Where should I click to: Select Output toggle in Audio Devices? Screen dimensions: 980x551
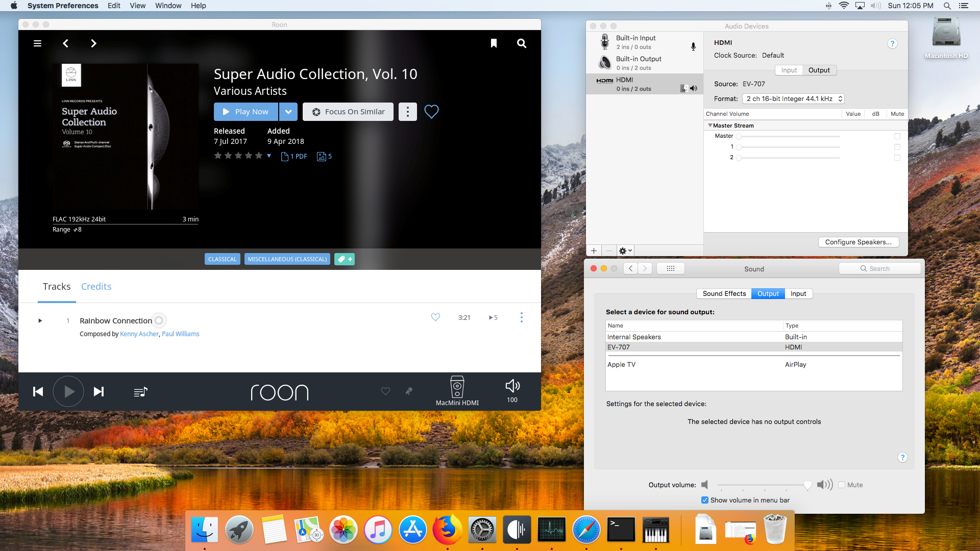pyautogui.click(x=819, y=70)
